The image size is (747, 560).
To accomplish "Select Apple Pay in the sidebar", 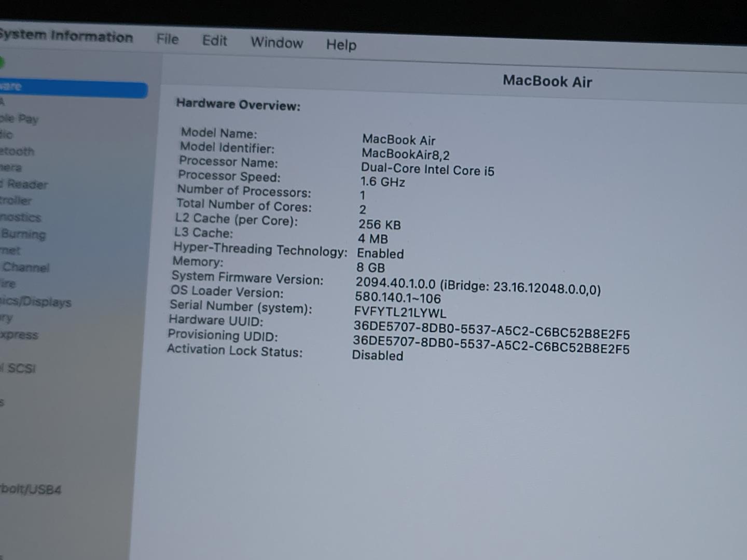I will click(19, 118).
